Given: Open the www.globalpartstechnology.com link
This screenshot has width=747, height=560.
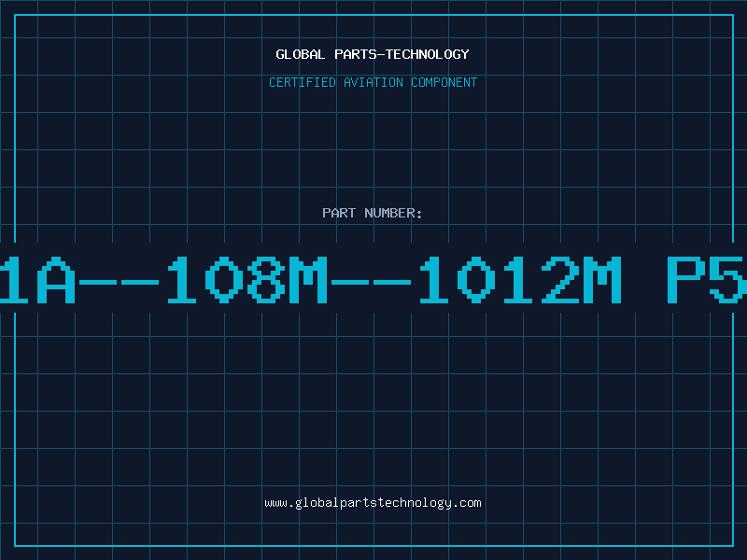Looking at the screenshot, I should coord(373,503).
